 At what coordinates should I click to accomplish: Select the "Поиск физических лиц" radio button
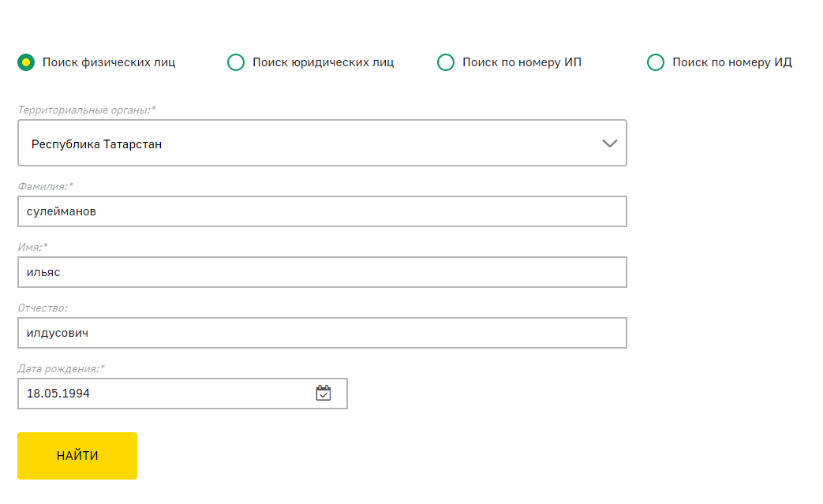click(26, 62)
